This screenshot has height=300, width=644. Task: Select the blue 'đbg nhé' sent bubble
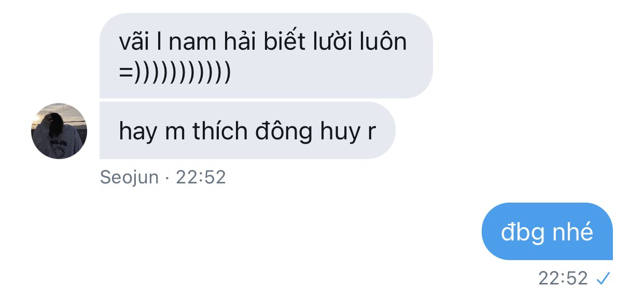click(547, 231)
